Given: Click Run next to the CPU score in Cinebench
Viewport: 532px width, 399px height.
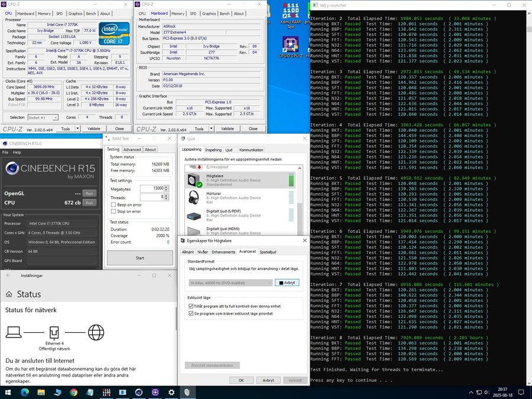Looking at the screenshot, I should point(89,202).
